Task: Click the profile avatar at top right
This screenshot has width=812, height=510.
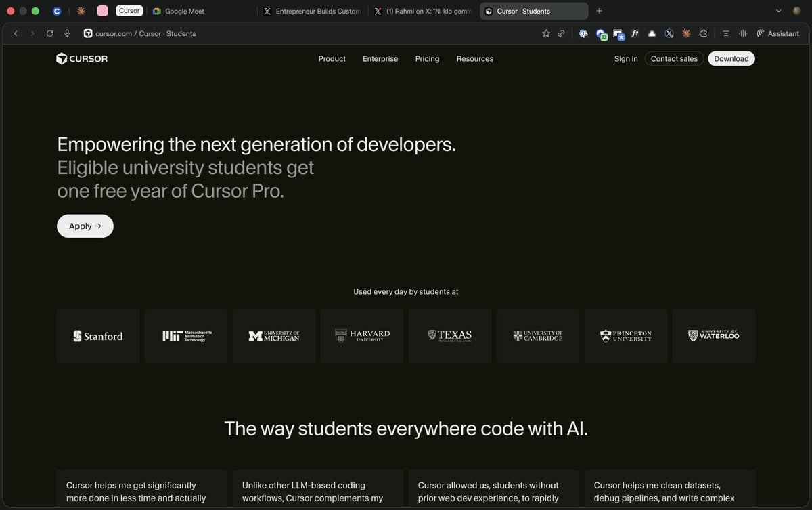Action: [797, 11]
